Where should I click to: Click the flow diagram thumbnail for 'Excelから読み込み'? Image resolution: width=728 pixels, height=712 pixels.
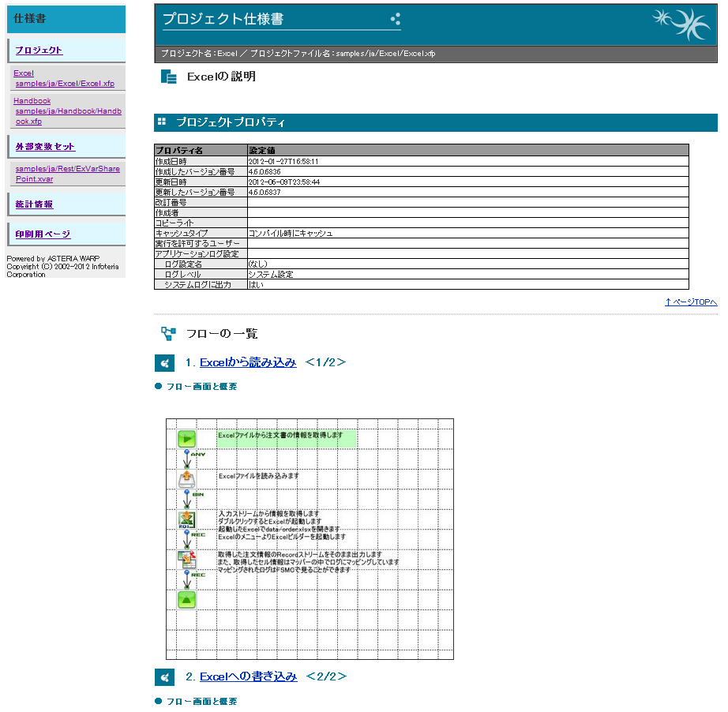[310, 539]
